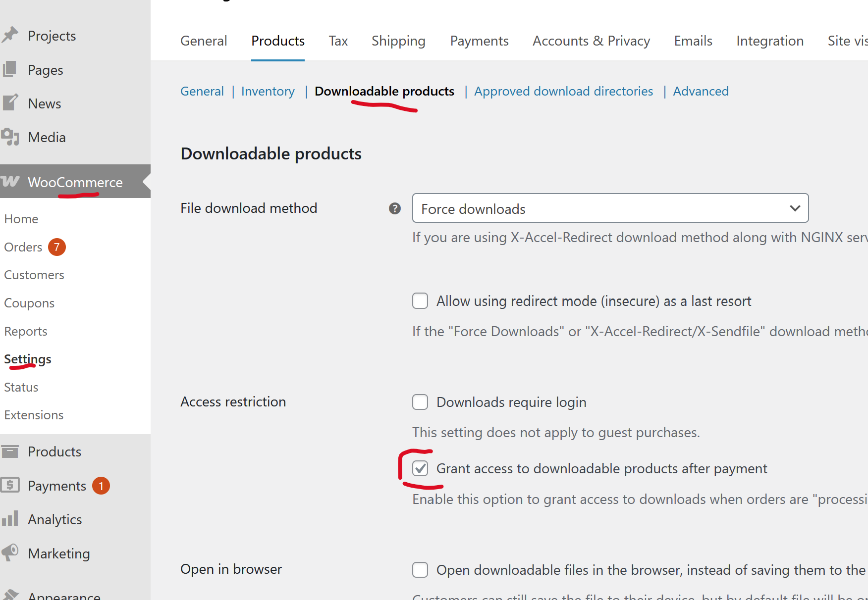
Task: Open the Payments settings tab
Action: click(x=479, y=41)
